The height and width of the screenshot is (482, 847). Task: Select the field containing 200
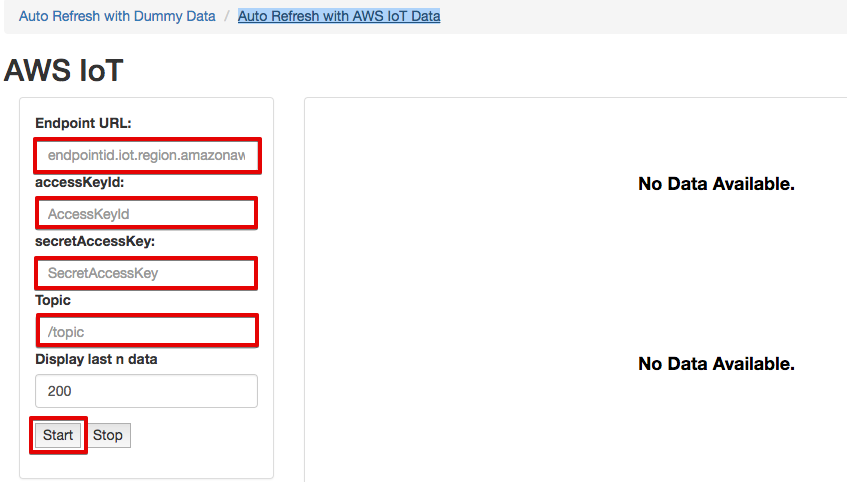tap(146, 391)
